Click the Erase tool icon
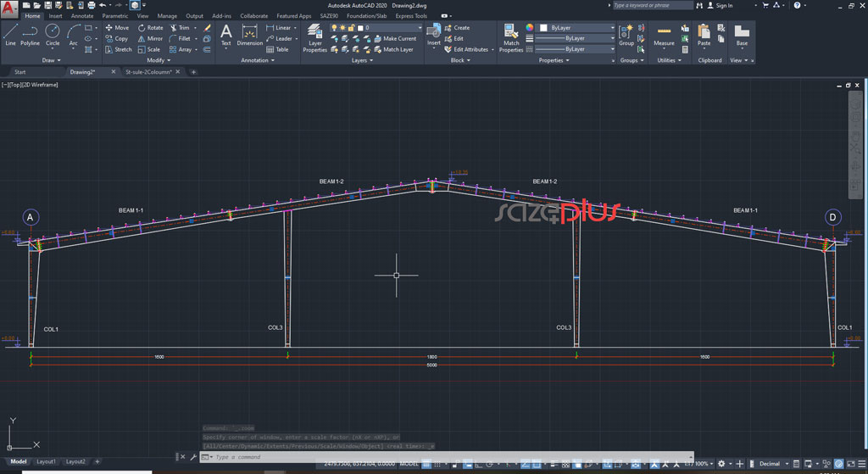Viewport: 868px width, 474px height. pyautogui.click(x=207, y=28)
